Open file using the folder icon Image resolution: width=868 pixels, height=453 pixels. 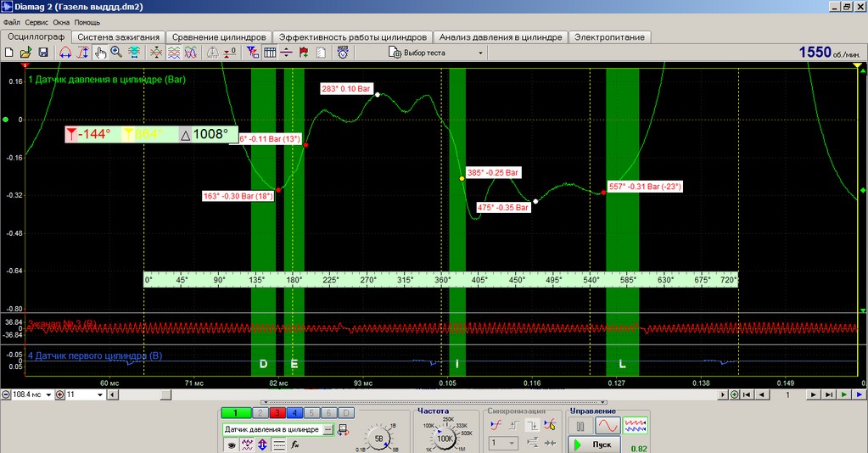[25, 53]
